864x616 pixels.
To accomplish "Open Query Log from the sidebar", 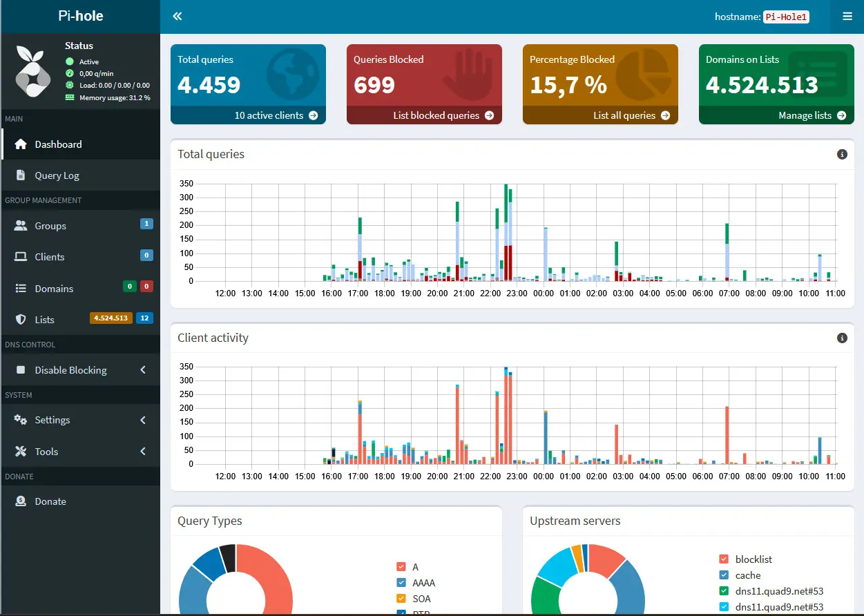I will click(81, 175).
